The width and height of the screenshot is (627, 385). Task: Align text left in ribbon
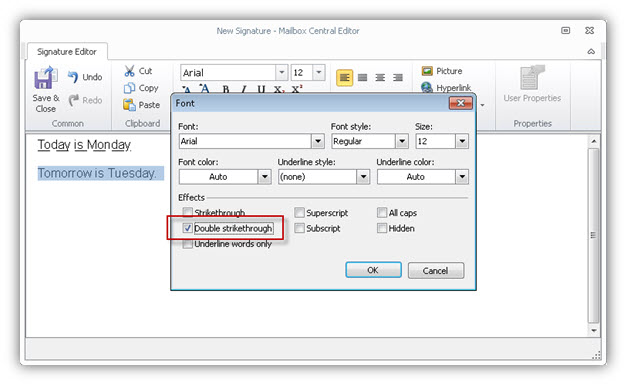coord(344,78)
